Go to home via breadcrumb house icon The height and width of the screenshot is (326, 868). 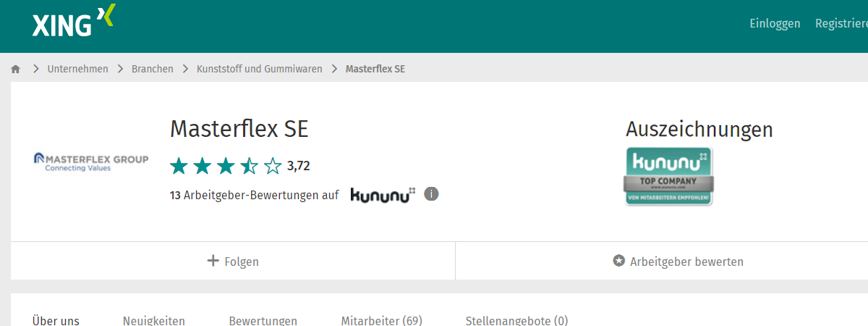[x=16, y=70]
